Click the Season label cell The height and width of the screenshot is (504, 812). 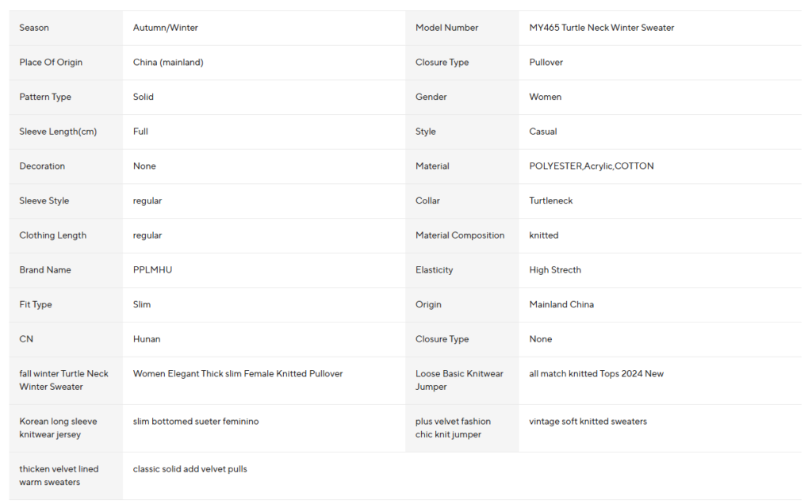(34, 28)
